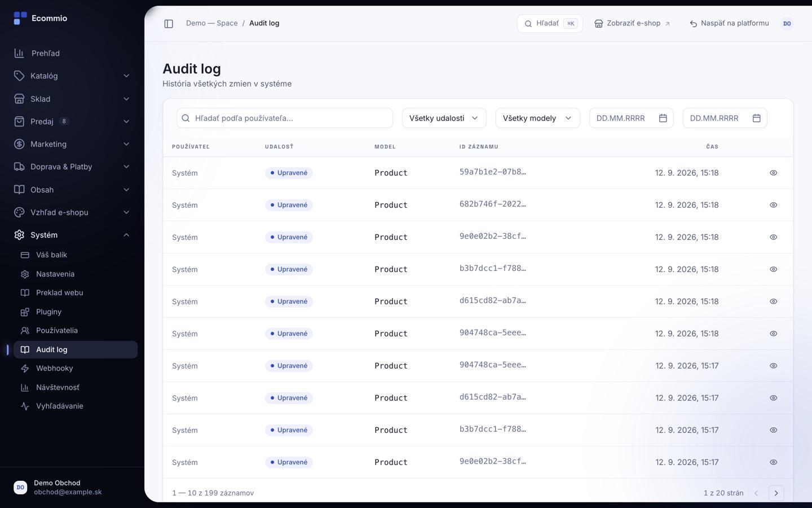Click the Udalosť column header
This screenshot has height=508, width=812.
point(279,147)
